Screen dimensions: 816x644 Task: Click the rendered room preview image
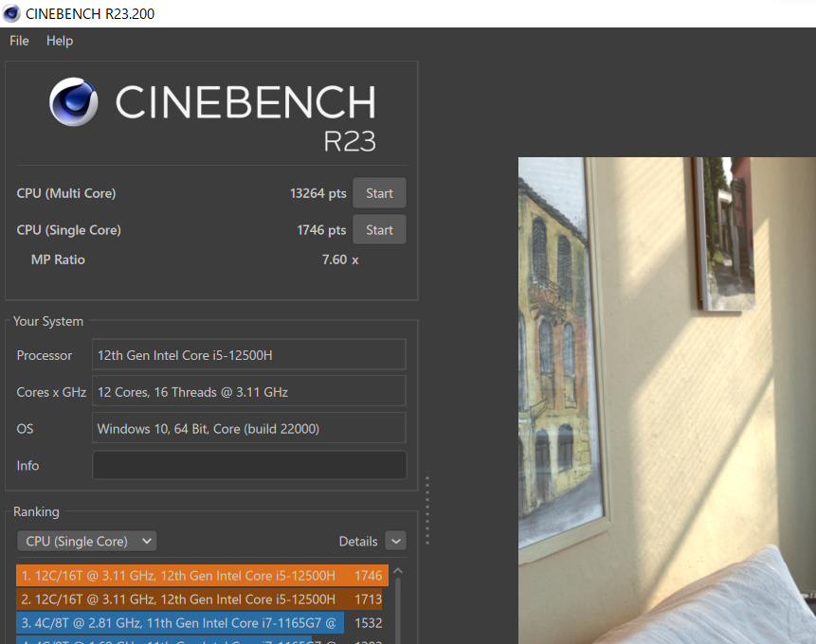point(666,400)
